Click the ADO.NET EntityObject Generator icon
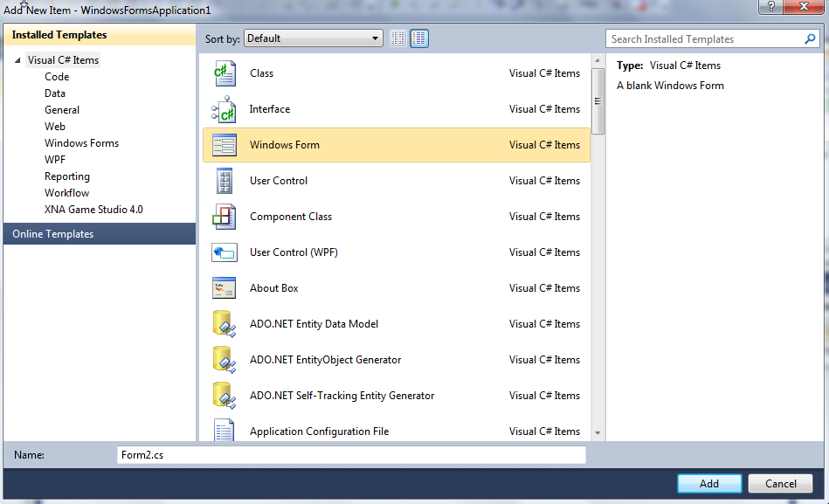The width and height of the screenshot is (829, 504). click(225, 360)
